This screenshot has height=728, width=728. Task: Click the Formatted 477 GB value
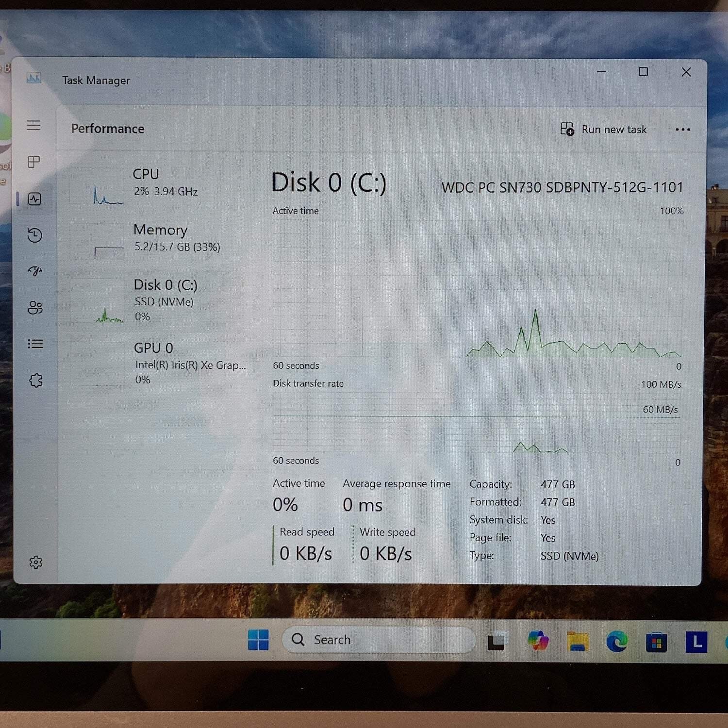click(x=558, y=502)
